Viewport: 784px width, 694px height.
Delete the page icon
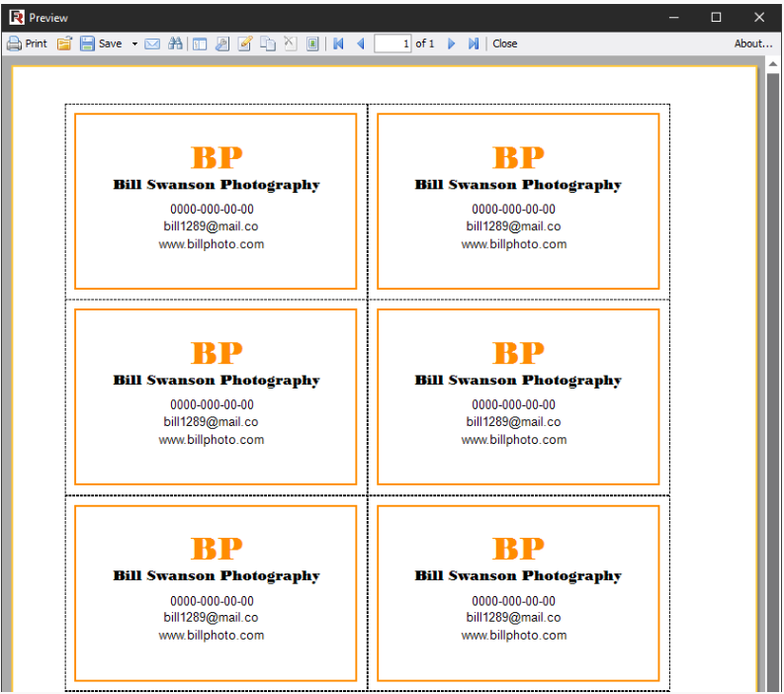[290, 44]
